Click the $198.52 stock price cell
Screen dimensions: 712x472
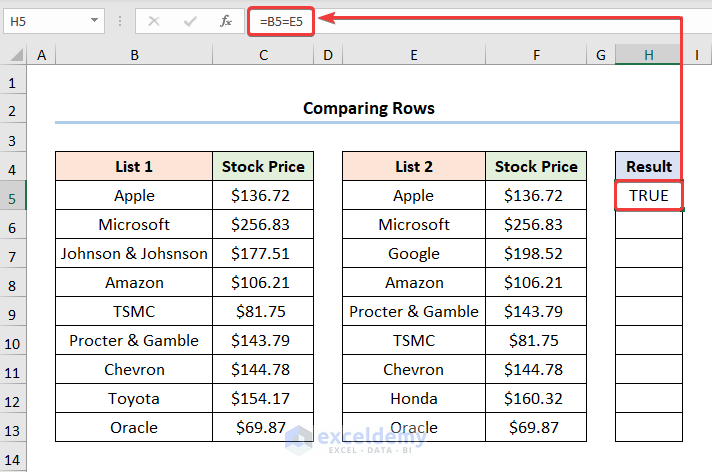(536, 254)
